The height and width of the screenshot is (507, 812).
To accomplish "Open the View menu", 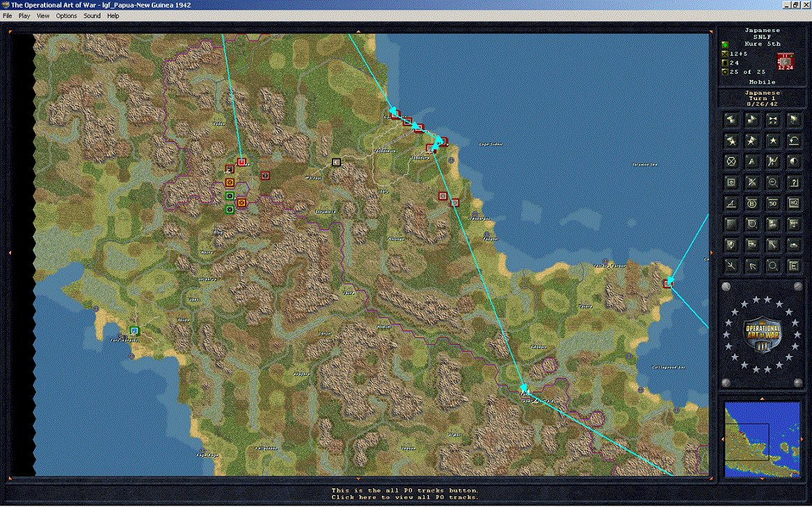I will click(43, 15).
